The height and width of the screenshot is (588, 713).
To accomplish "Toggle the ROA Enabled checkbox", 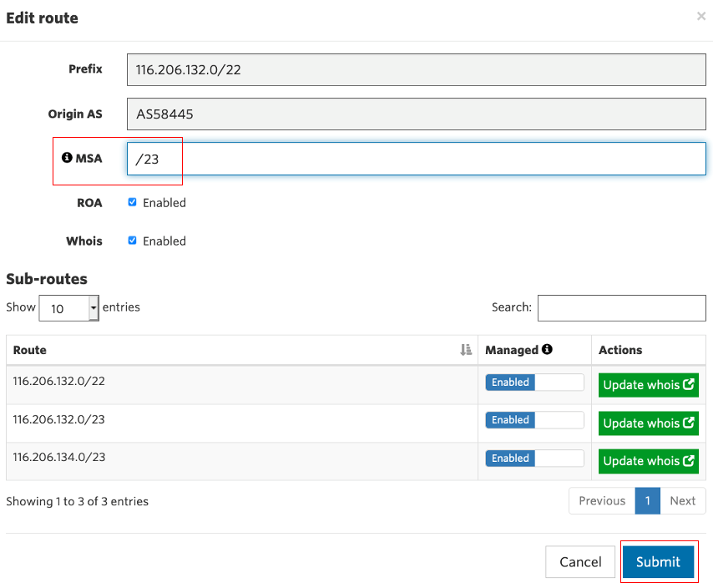I will tap(132, 202).
